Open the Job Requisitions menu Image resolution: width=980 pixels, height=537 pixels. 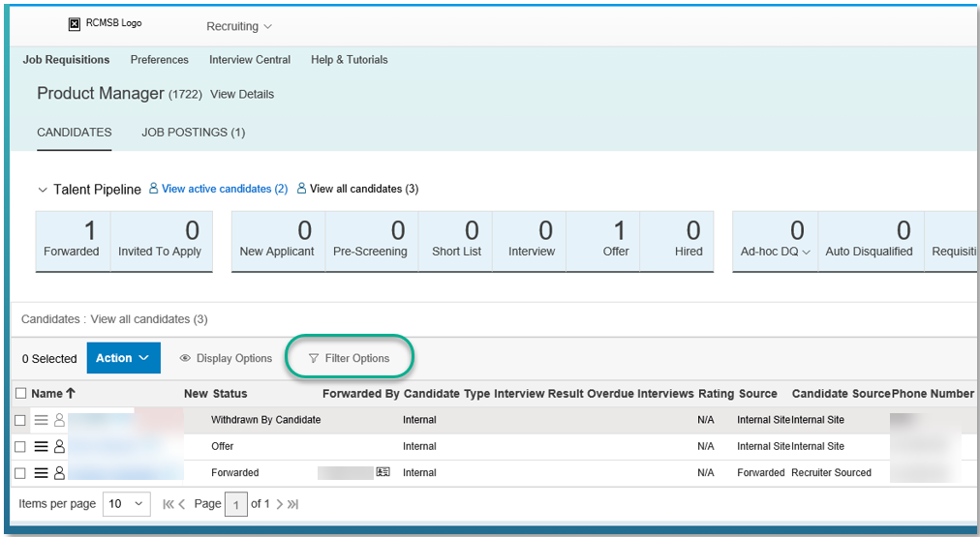pyautogui.click(x=66, y=60)
